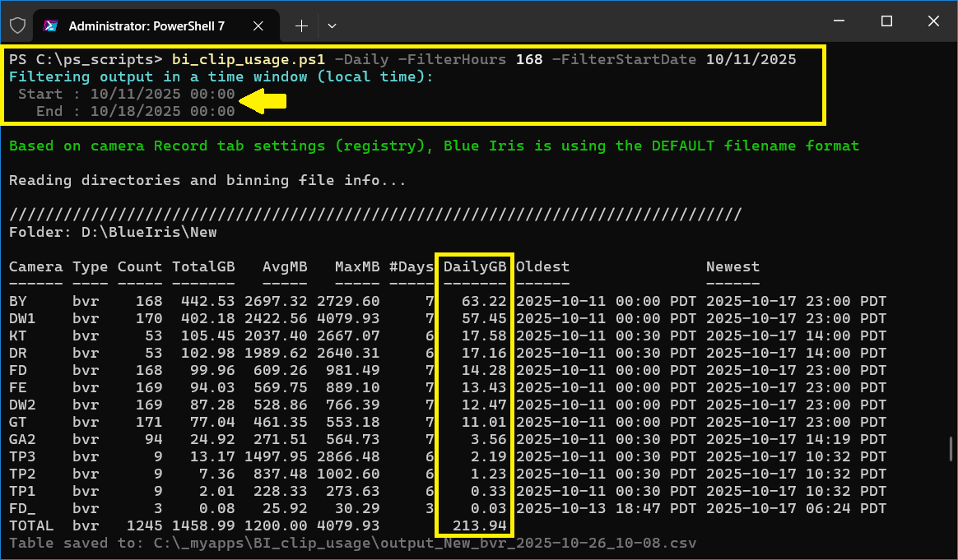Click the DW1 camera name in the table
The height and width of the screenshot is (560, 958).
click(22, 318)
